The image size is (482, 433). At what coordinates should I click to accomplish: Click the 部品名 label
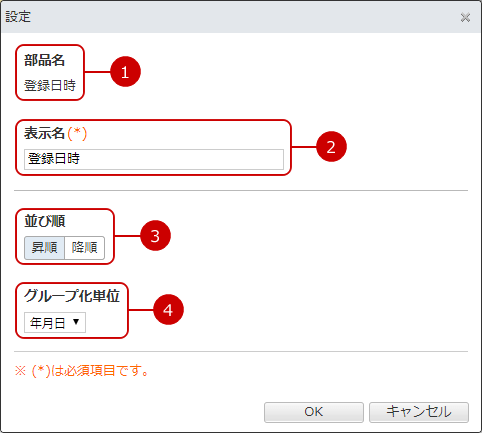44,60
